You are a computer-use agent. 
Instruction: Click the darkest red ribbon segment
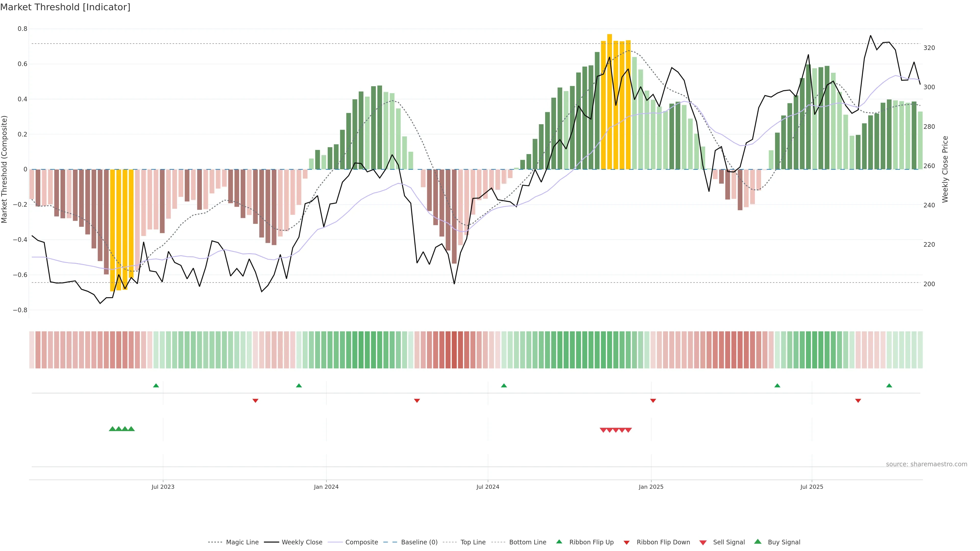pyautogui.click(x=454, y=350)
